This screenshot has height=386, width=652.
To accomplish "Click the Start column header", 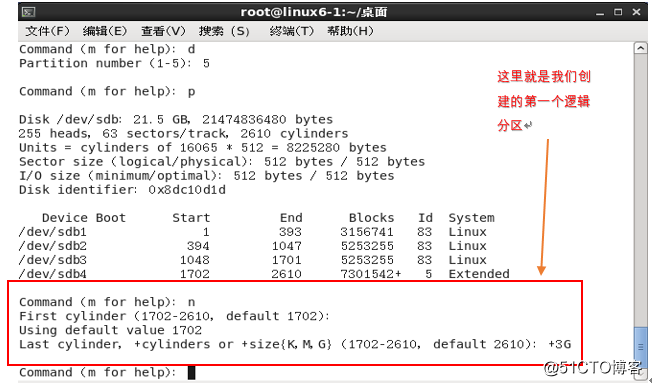I will [191, 218].
